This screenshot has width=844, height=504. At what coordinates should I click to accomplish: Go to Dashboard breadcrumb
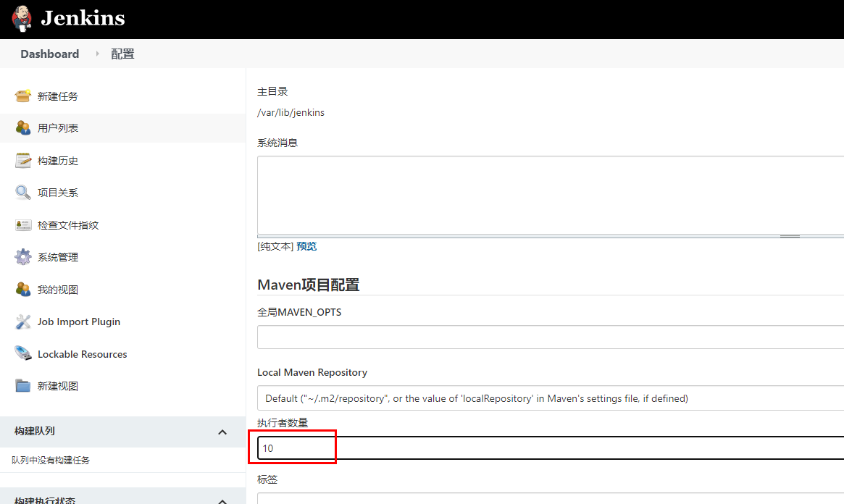[x=49, y=54]
